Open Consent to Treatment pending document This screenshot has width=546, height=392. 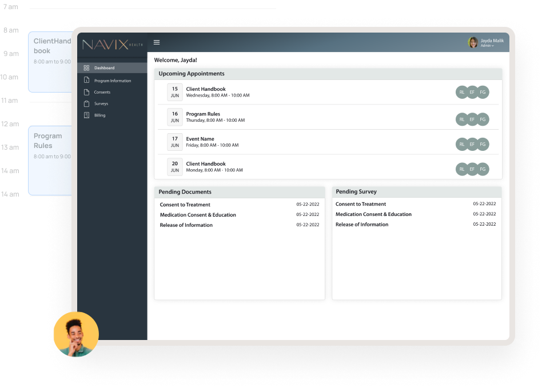pyautogui.click(x=185, y=204)
